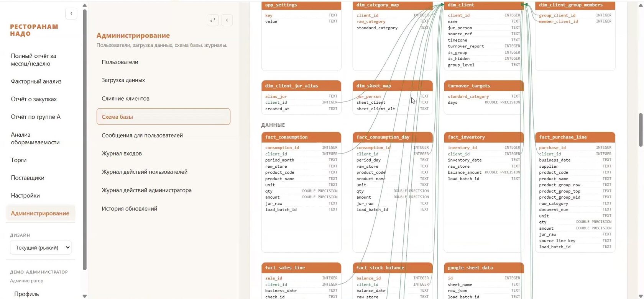Select the fact_purchase_line table header
The image size is (644, 299).
(575, 137)
